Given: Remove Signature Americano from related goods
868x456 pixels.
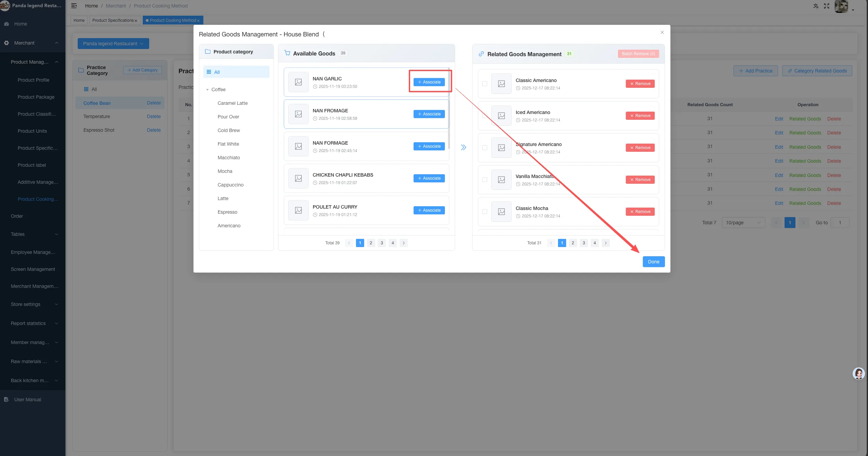Looking at the screenshot, I should [x=640, y=148].
